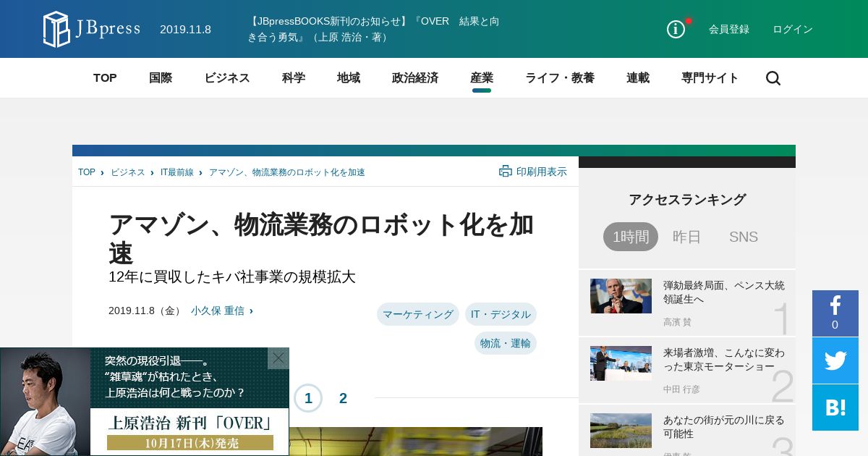Share on Hatena Bookmark button

[x=835, y=408]
